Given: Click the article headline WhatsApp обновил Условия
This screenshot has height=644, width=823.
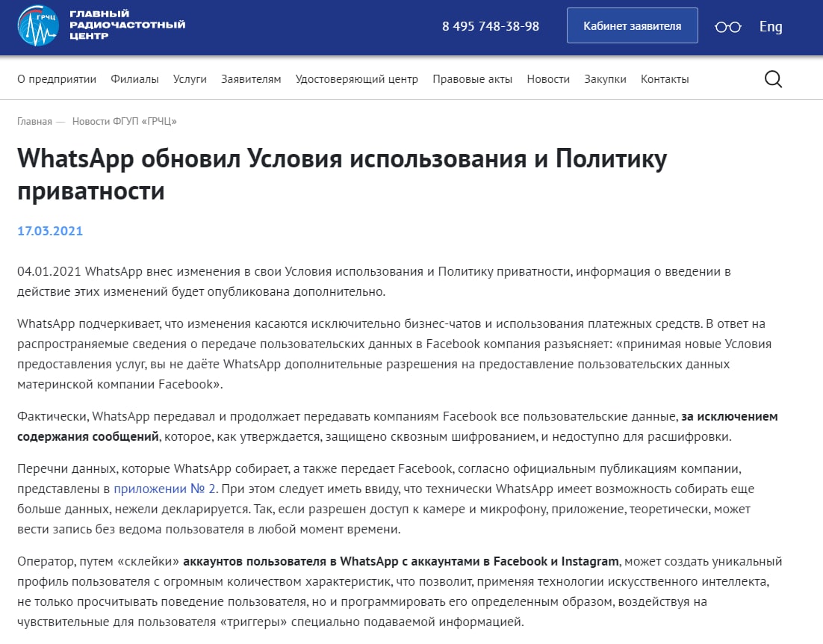Looking at the screenshot, I should click(342, 174).
